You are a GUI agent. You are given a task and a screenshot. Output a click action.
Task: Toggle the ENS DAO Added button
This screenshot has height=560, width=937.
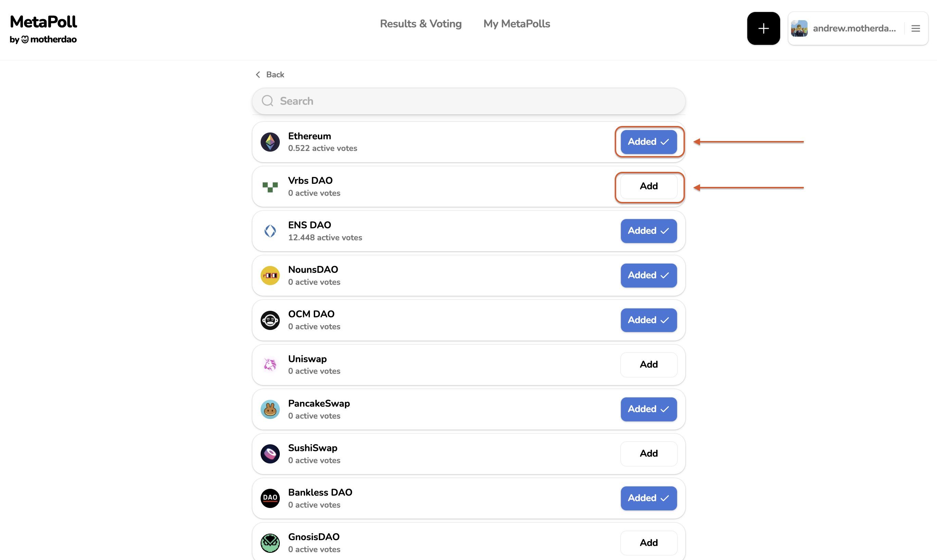tap(648, 231)
